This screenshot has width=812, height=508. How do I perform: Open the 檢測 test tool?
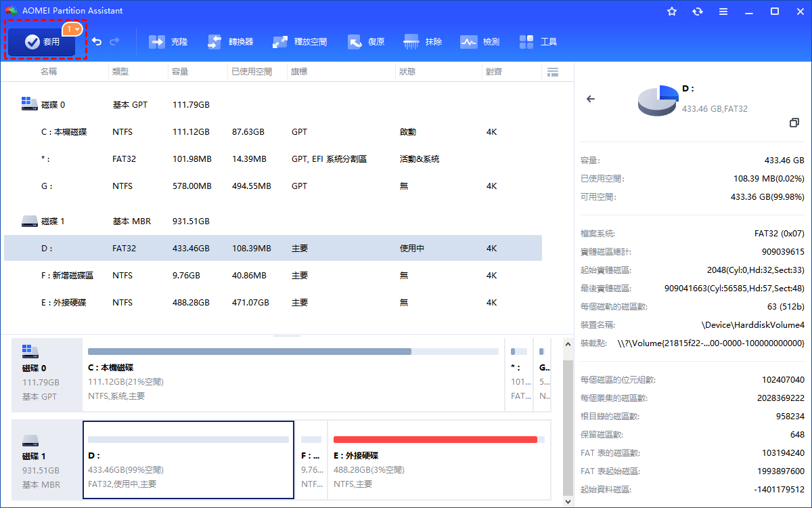click(480, 42)
